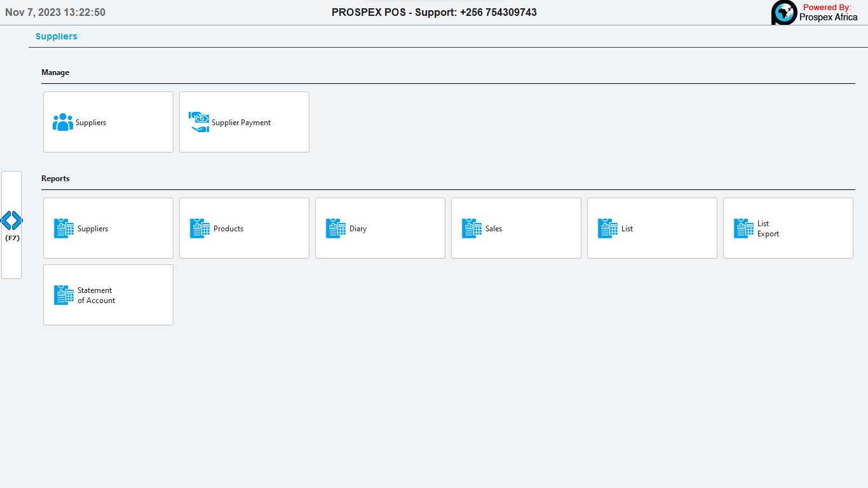Image resolution: width=868 pixels, height=488 pixels.
Task: Click the Diary report icon
Action: coord(336,228)
